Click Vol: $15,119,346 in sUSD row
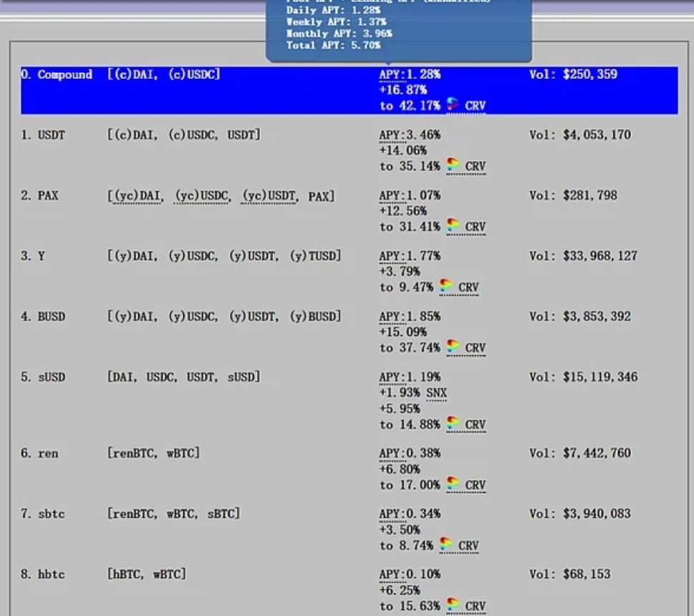 (x=584, y=377)
